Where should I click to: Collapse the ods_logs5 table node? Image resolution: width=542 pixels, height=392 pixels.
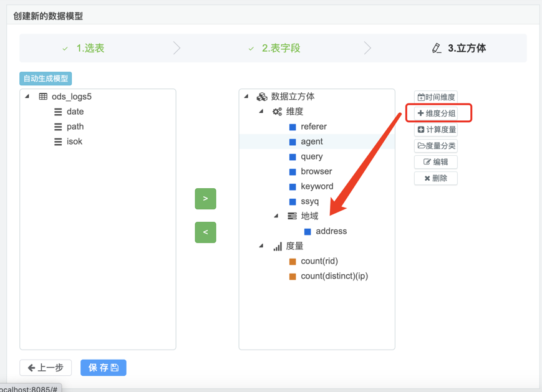[x=27, y=97]
